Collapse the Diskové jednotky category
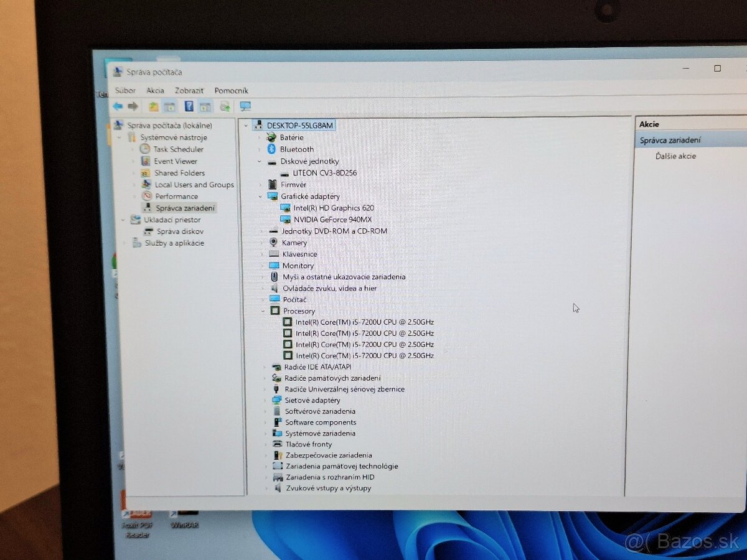Viewport: 747px width, 560px height. 260,161
